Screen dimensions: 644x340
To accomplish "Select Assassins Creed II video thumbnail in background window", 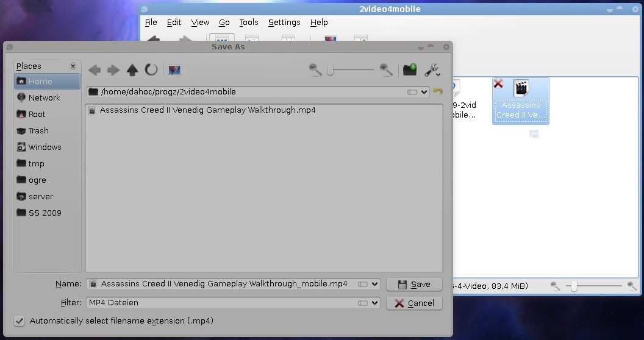I will [521, 101].
